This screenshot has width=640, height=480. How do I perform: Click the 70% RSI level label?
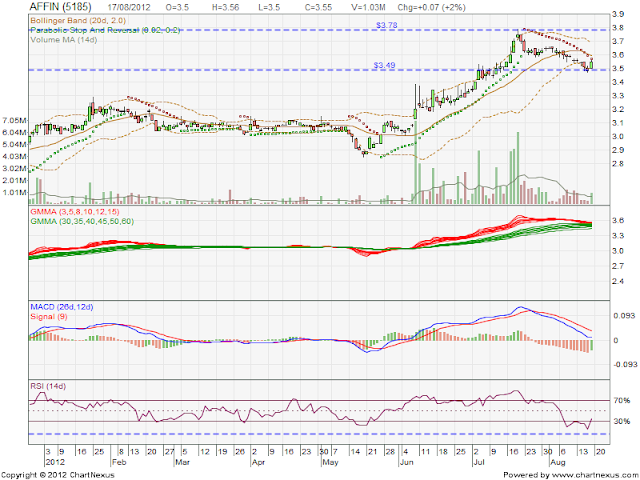click(622, 401)
